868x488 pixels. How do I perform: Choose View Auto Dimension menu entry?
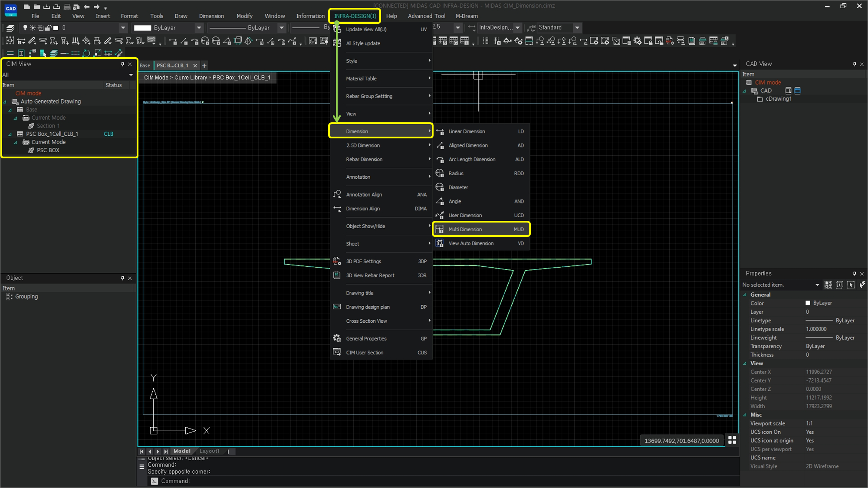[x=481, y=243]
